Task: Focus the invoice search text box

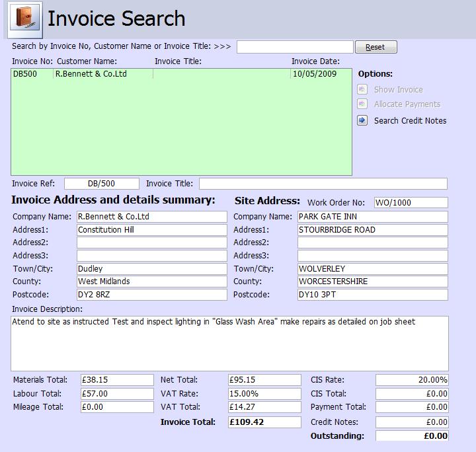Action: [x=295, y=47]
